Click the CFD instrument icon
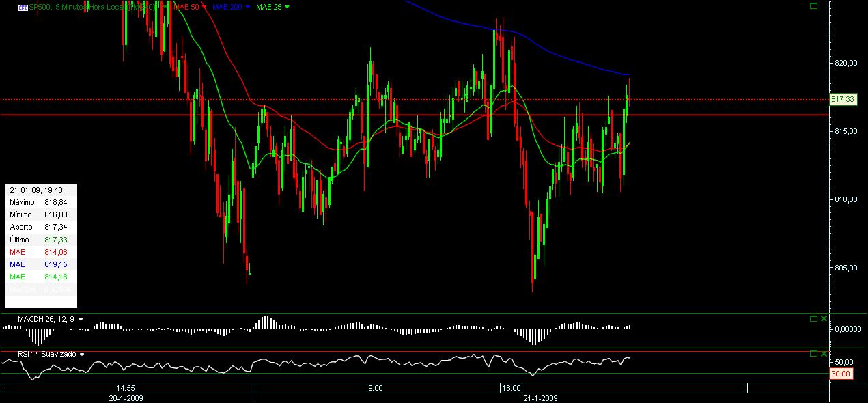868x403 pixels. [23, 7]
